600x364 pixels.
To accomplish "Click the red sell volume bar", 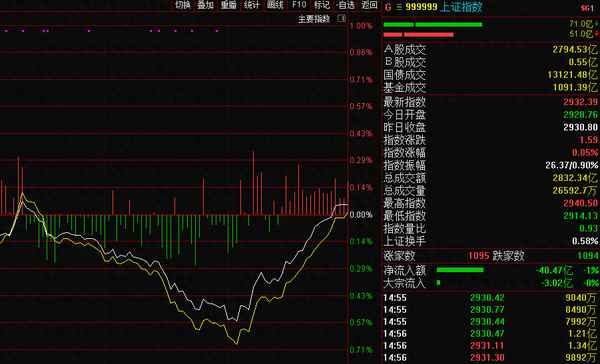I will [x=419, y=35].
